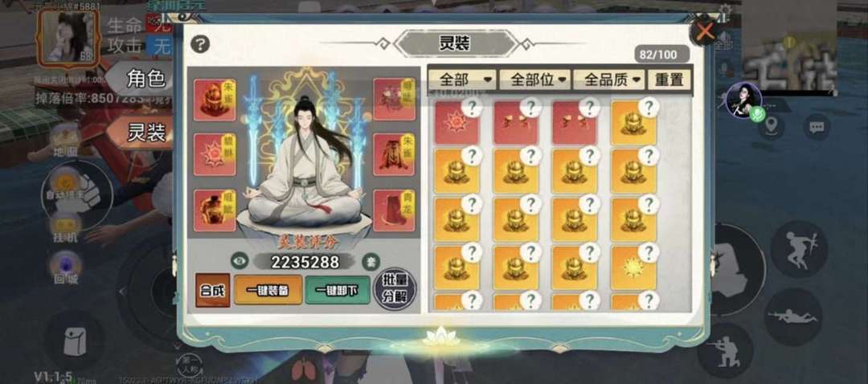Image resolution: width=868 pixels, height=384 pixels.
Task: Tap the backpack icon at bottom left
Action: 75,341
